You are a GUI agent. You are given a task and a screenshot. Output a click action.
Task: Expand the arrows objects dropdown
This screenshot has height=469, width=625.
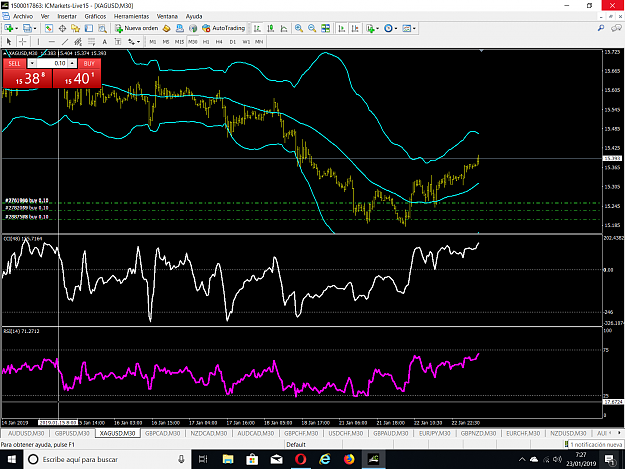(x=138, y=41)
